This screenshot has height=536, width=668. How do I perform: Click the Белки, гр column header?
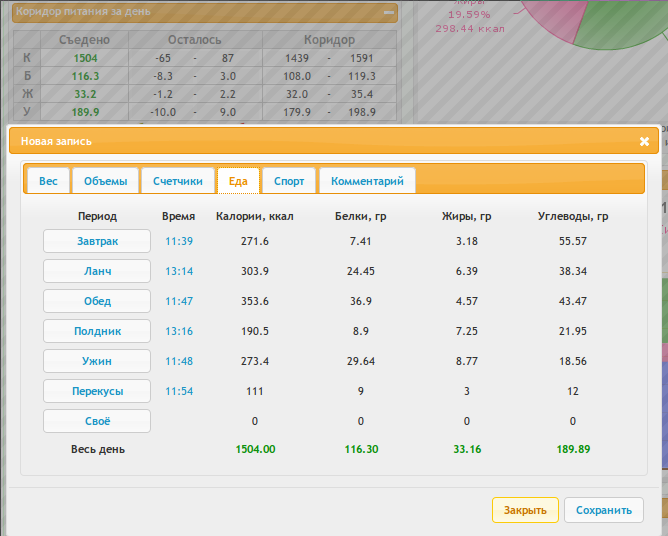coord(361,216)
